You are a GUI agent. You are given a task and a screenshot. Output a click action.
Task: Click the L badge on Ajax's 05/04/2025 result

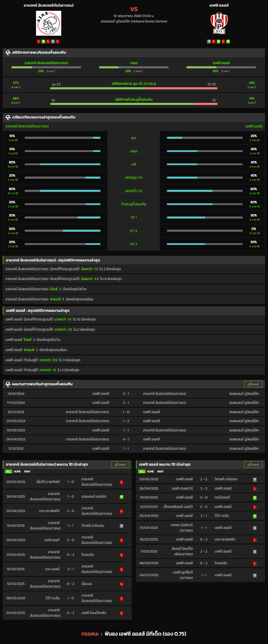122,540
